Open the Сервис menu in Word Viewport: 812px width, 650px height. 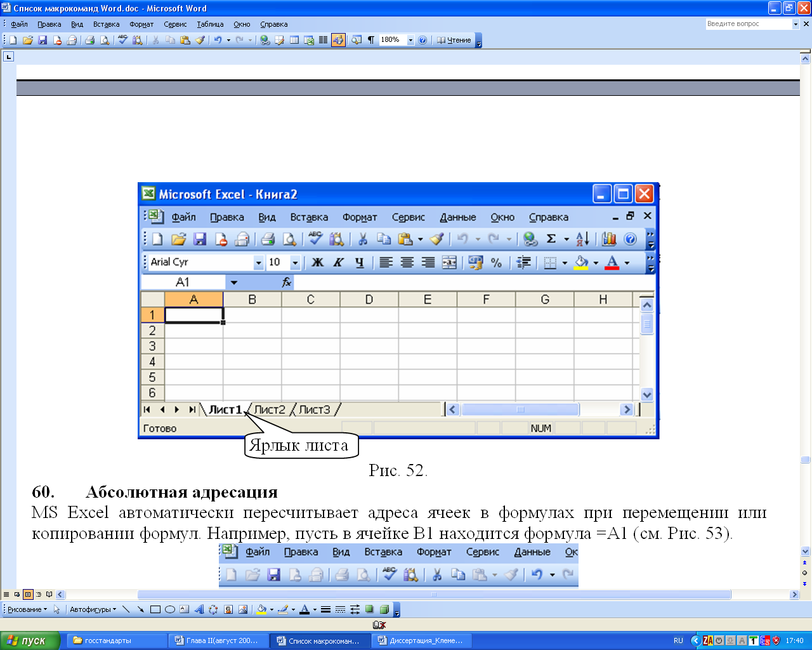pos(175,24)
